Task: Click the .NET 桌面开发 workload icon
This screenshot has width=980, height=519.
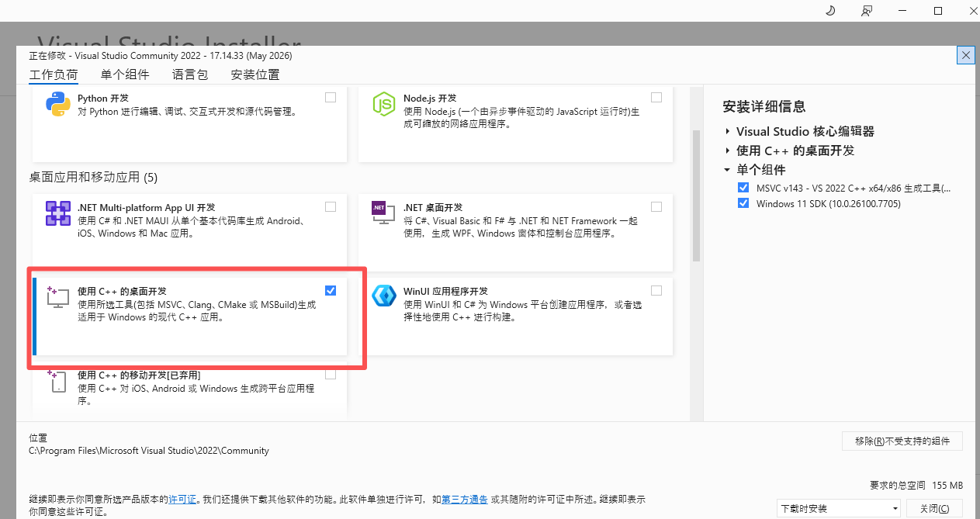Action: coord(383,213)
